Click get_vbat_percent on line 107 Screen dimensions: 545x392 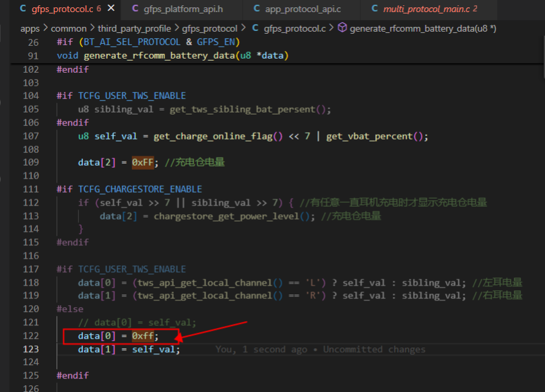pyautogui.click(x=369, y=136)
